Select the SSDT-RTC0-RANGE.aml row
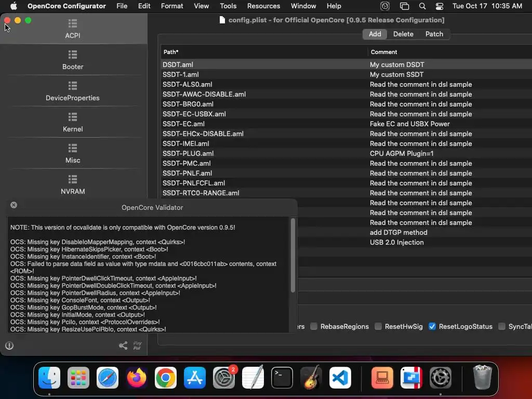This screenshot has height=399, width=532. pos(347,193)
